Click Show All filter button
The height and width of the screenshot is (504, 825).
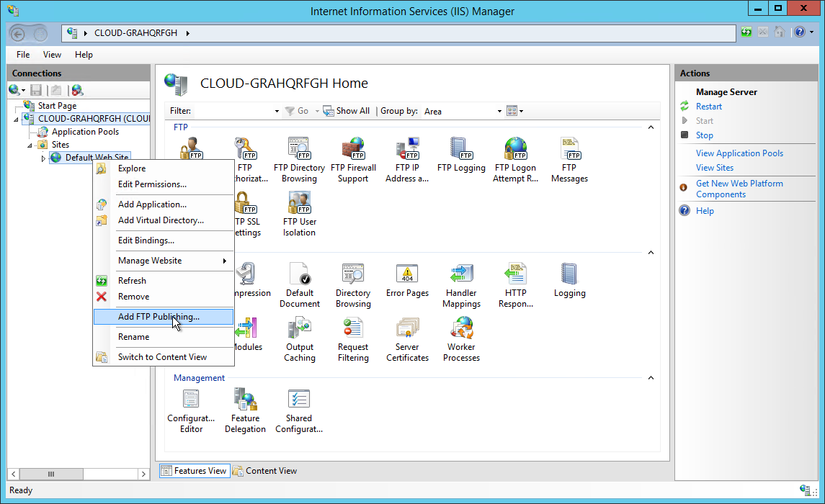347,111
